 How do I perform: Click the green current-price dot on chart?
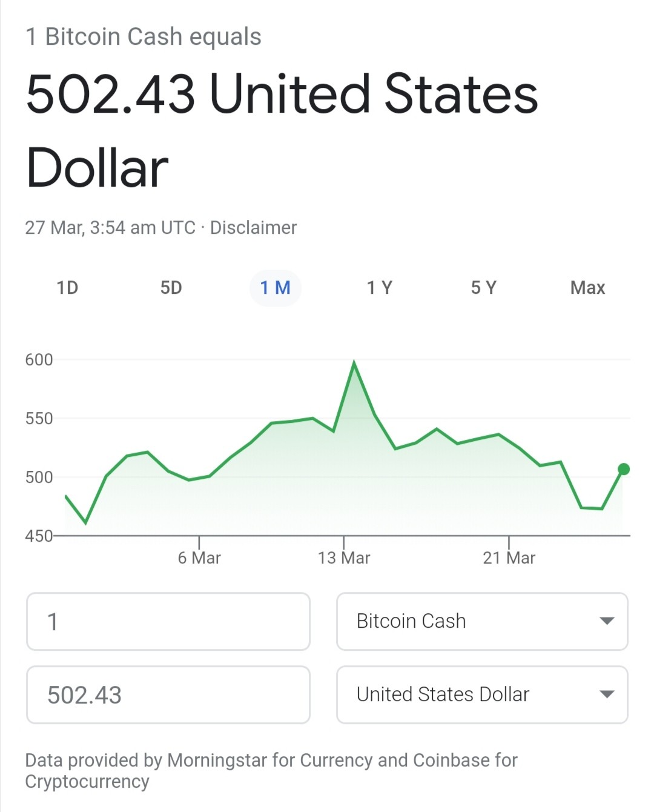point(624,469)
